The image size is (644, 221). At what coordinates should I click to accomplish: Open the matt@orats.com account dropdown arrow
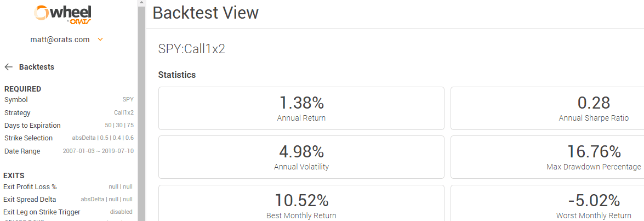point(100,40)
